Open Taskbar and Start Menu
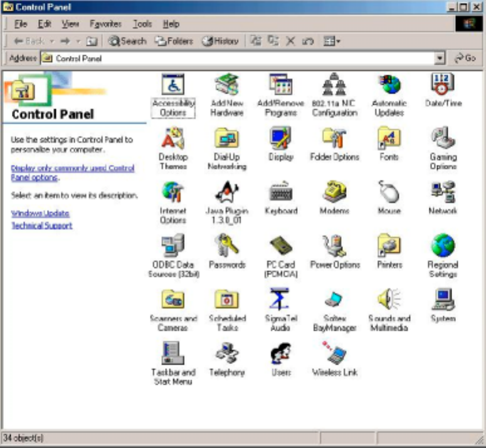This screenshot has height=448, width=486. point(173,364)
